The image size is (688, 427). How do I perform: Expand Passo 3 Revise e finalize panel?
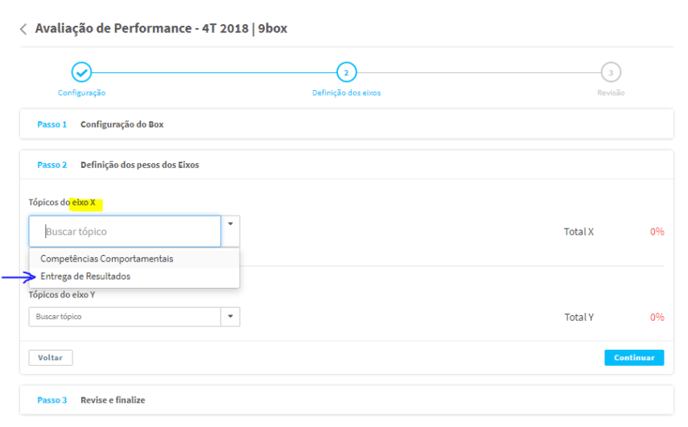(347, 400)
